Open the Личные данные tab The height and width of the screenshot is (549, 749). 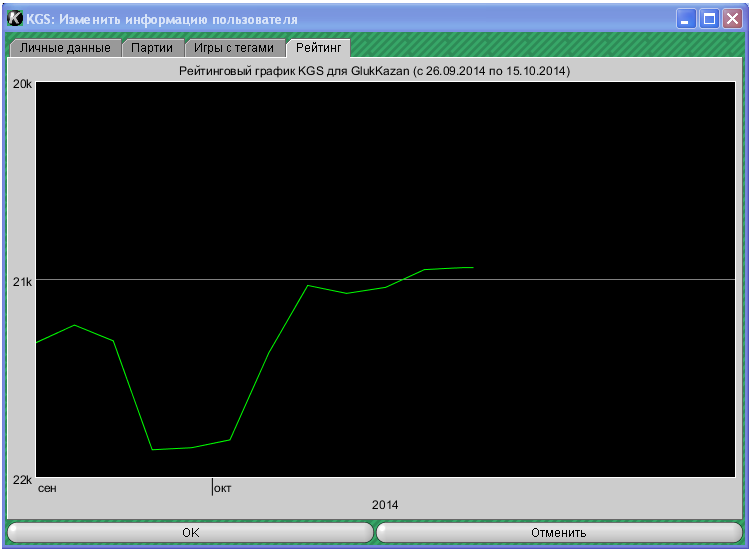point(65,48)
